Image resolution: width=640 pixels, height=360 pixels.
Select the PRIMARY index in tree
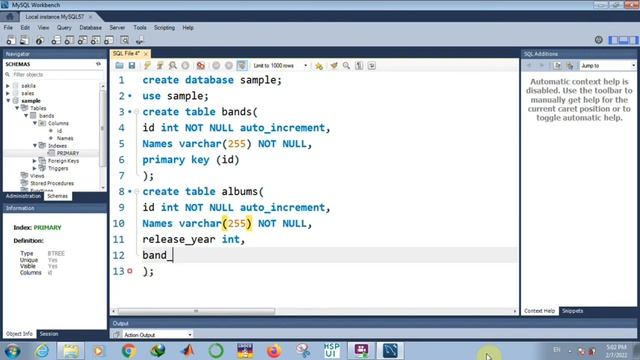(x=68, y=153)
